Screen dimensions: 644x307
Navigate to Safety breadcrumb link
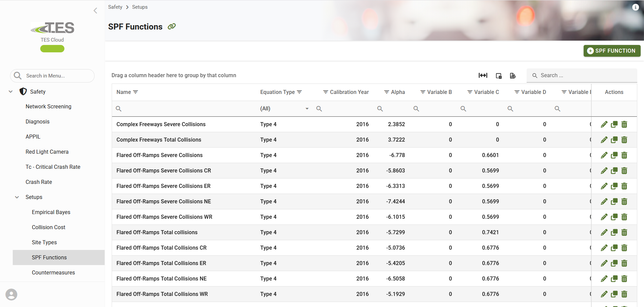click(x=115, y=7)
